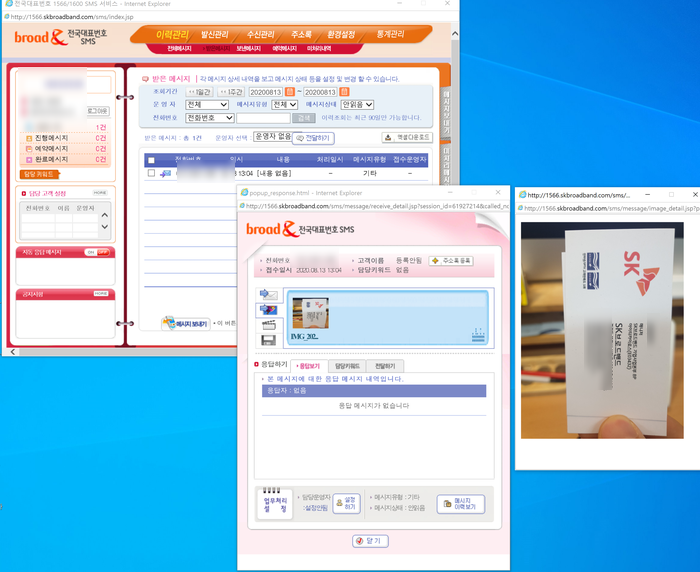
Task: Open the end-date calendar picker icon
Action: click(x=344, y=92)
